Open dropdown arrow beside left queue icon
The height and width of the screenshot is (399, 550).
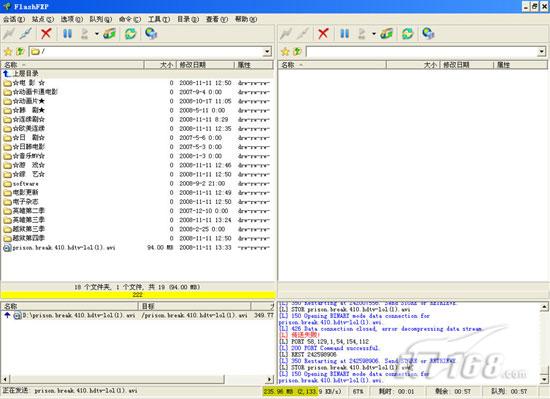[96, 34]
